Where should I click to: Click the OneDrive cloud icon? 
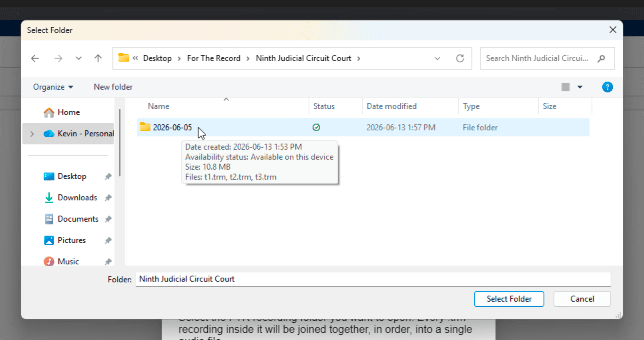49,134
